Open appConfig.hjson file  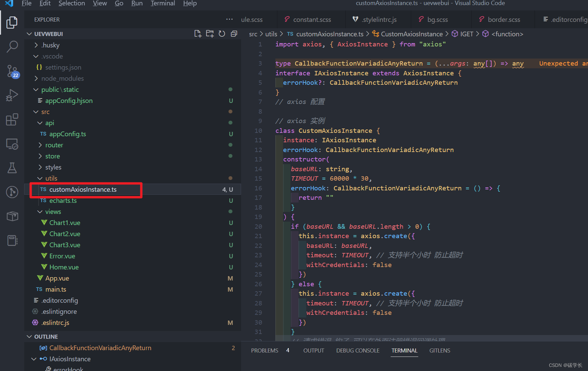coord(132,101)
